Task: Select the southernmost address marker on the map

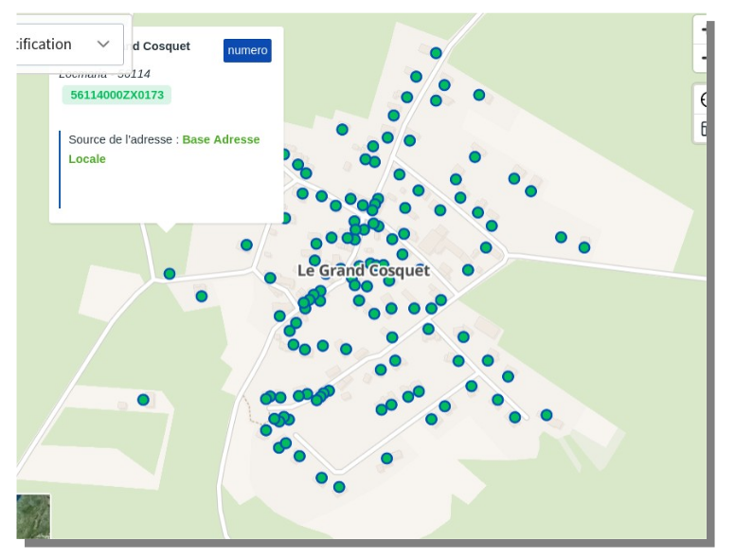Action: click(339, 487)
